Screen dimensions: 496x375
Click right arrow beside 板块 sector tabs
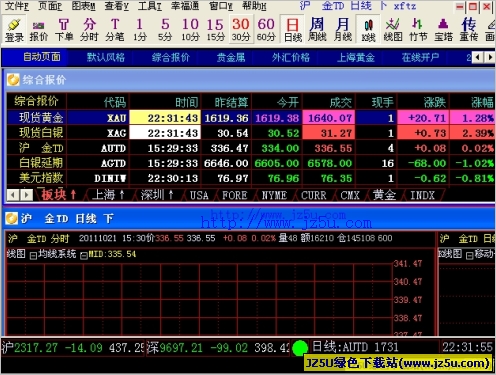(26, 195)
